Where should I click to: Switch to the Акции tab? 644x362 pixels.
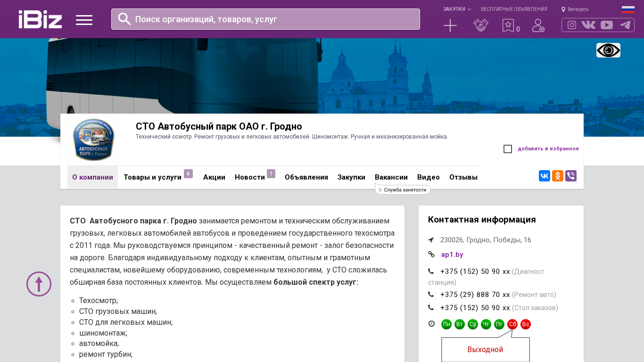(214, 177)
